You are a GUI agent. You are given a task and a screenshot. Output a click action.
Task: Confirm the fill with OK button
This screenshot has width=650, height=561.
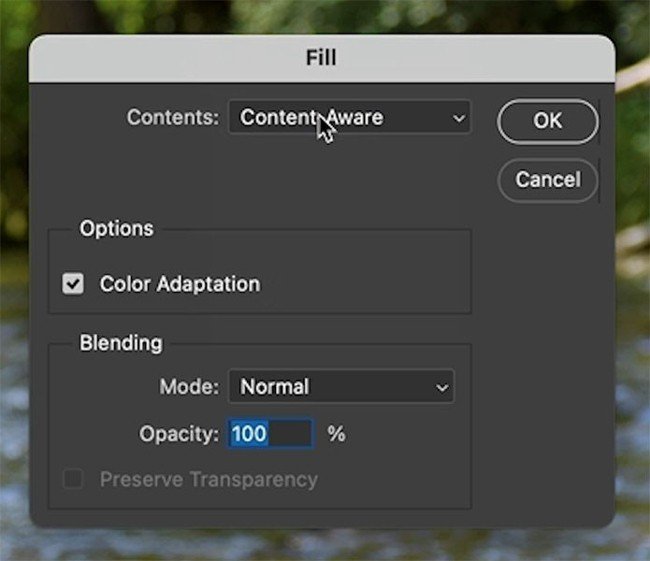(x=547, y=121)
